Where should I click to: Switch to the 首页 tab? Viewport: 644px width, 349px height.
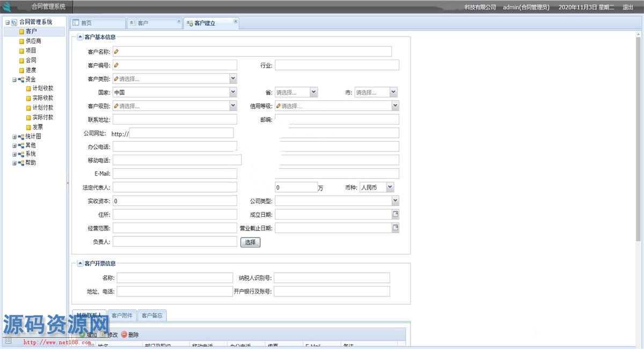(86, 23)
